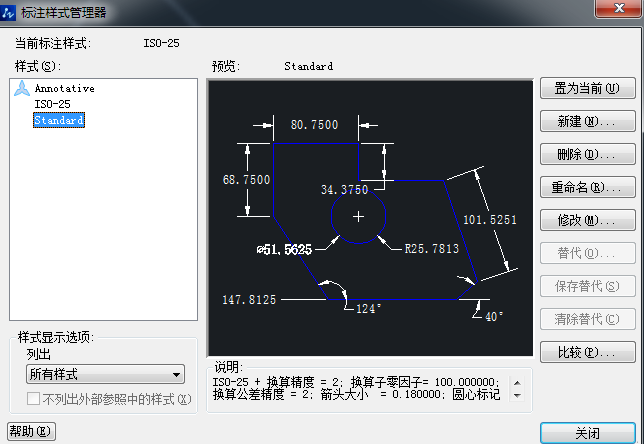
Task: Click the 清除替代(C) button
Action: 587,320
